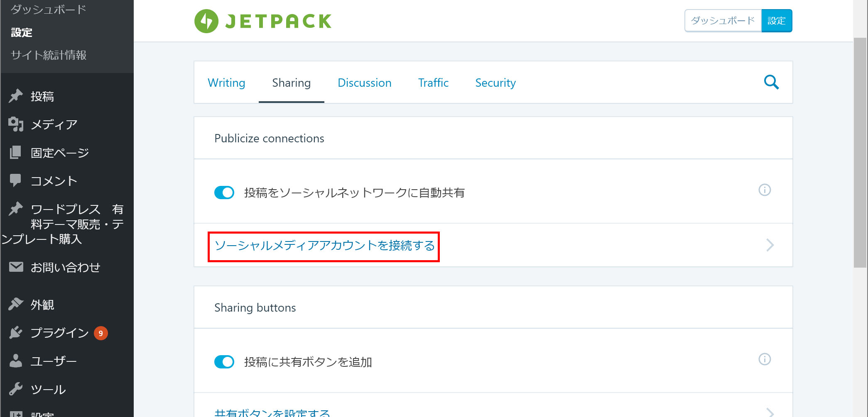
Task: Click the plug icon beside プラグイン
Action: 16,332
